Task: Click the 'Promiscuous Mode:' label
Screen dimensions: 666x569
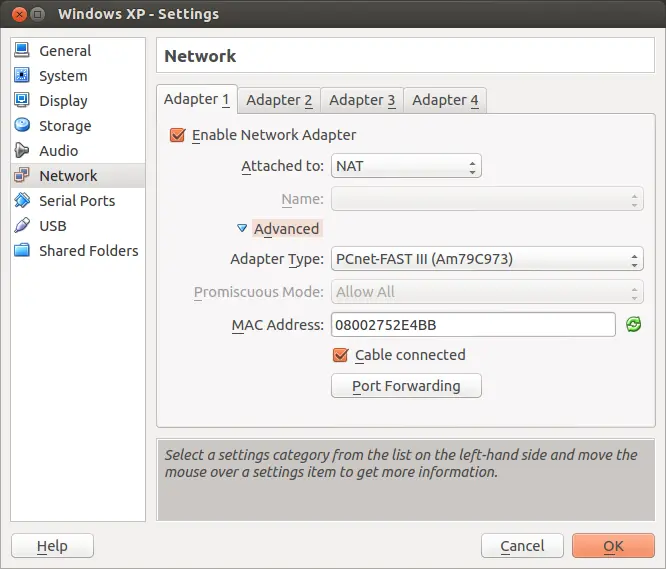Action: tap(259, 292)
